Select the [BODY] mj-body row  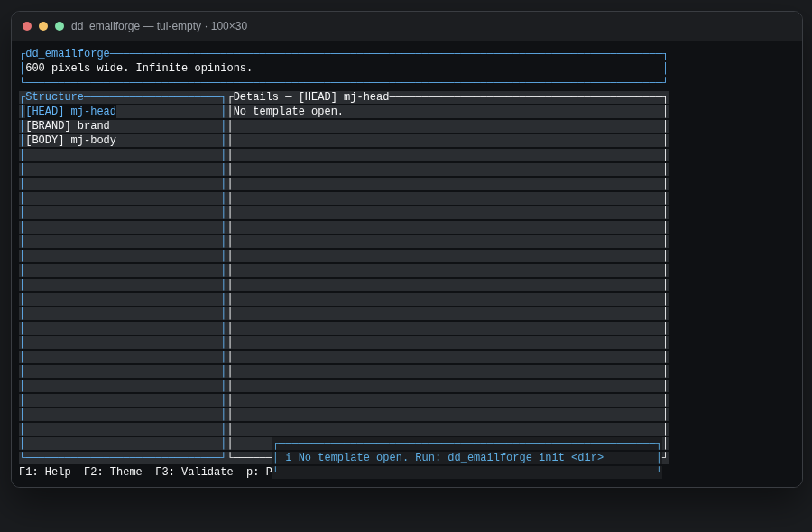123,141
